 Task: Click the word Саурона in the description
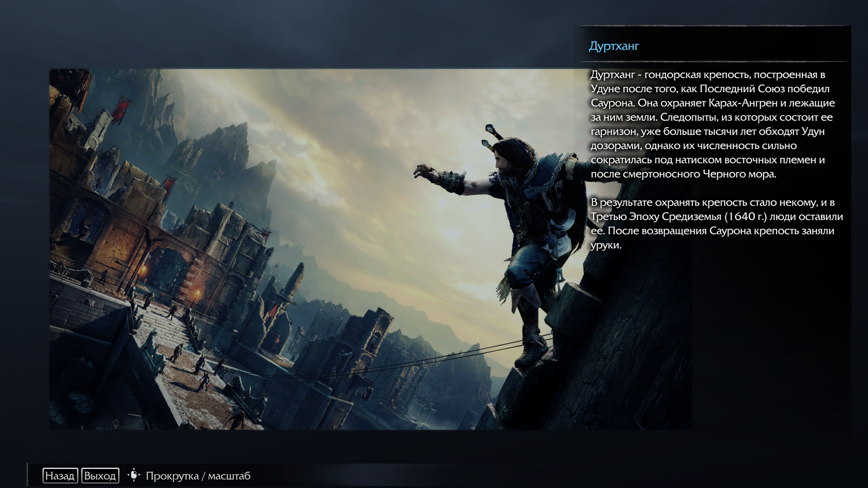click(612, 103)
